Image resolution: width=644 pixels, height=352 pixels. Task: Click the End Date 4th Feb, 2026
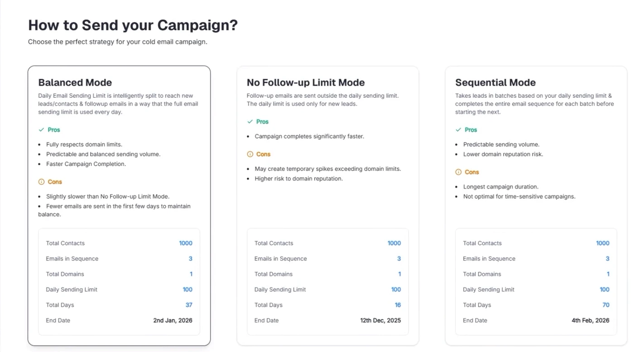[590, 320]
